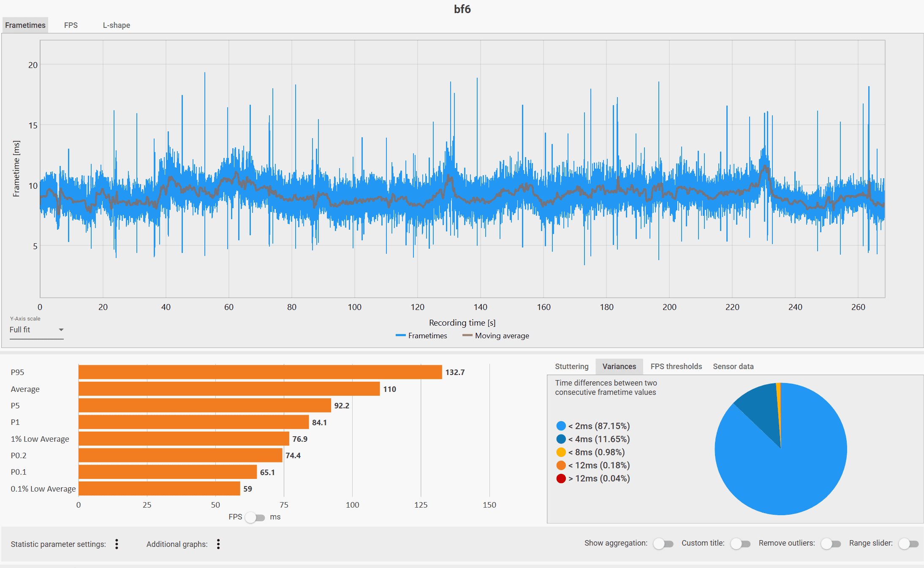The height and width of the screenshot is (568, 924).
Task: Open the Y-Axis scale Full fit dropdown
Action: (x=36, y=330)
